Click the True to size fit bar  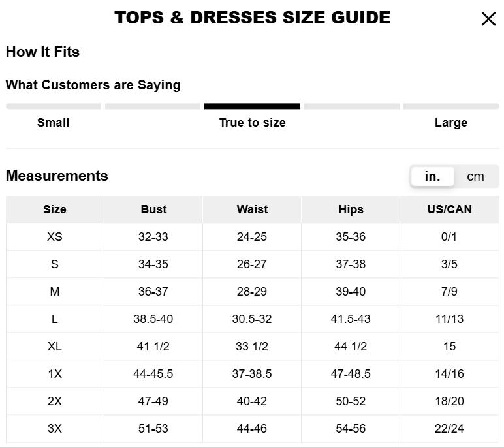[252, 106]
